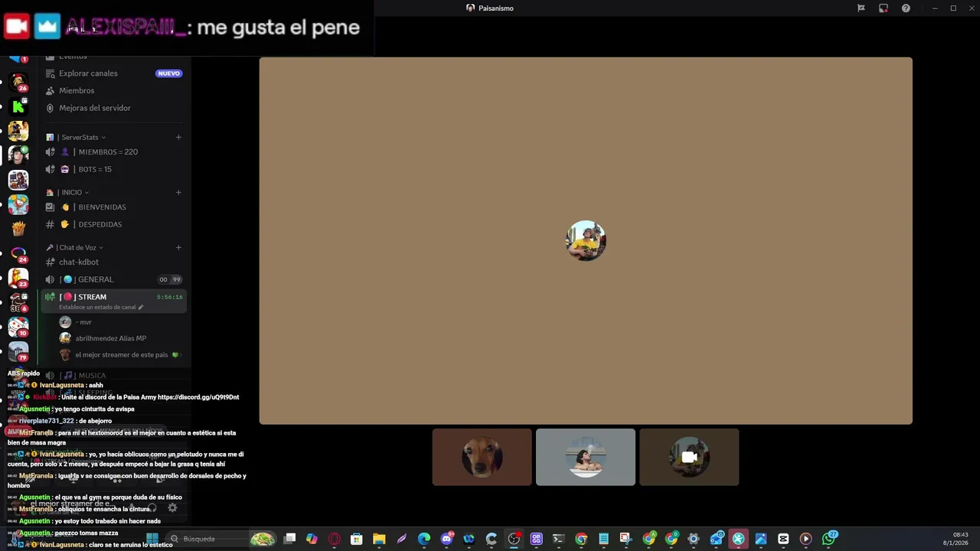The image size is (980, 551).
Task: Open the server icon with badge 23
Action: click(x=18, y=278)
